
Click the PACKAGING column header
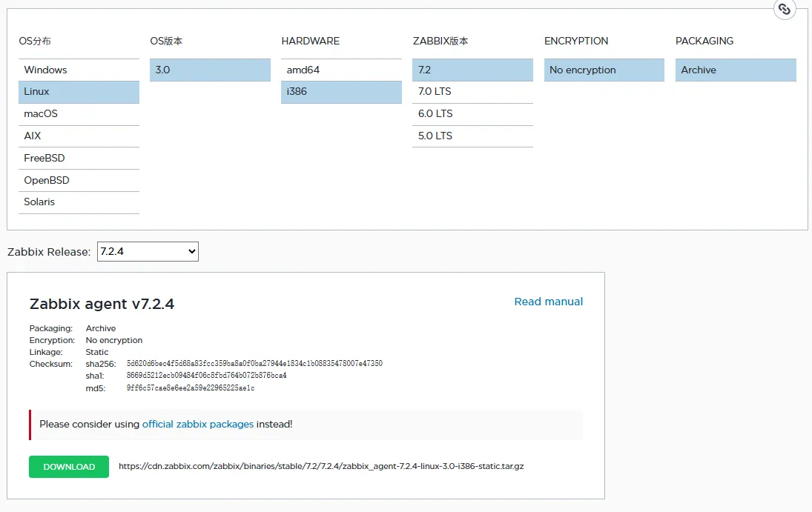(x=704, y=41)
